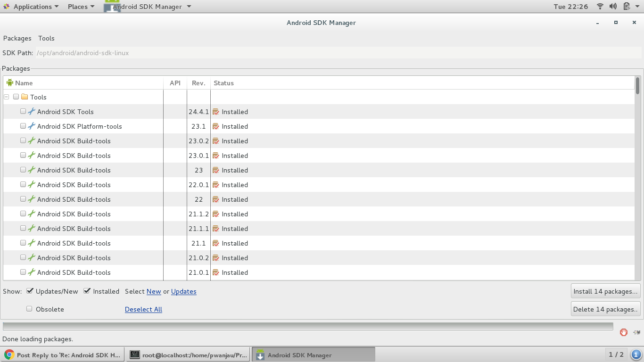Click installed status icon of Build-tools rev 23
Image resolution: width=644 pixels, height=362 pixels.
[216, 170]
